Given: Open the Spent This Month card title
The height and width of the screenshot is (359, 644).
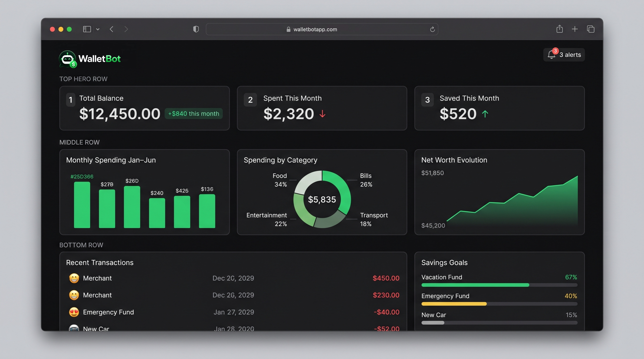Looking at the screenshot, I should pos(292,98).
